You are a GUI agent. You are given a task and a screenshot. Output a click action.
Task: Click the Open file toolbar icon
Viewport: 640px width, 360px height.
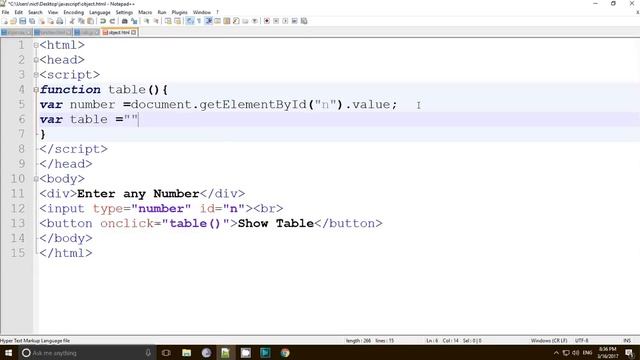pos(13,21)
